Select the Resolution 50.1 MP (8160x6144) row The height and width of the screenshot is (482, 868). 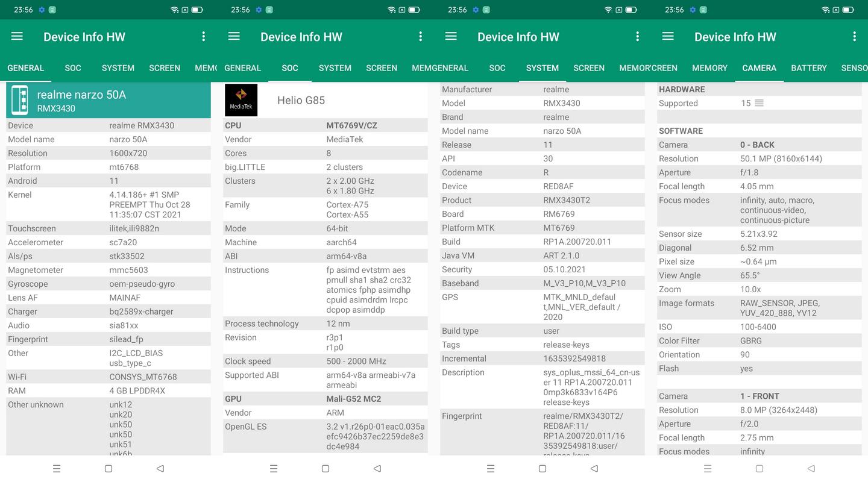tap(759, 158)
